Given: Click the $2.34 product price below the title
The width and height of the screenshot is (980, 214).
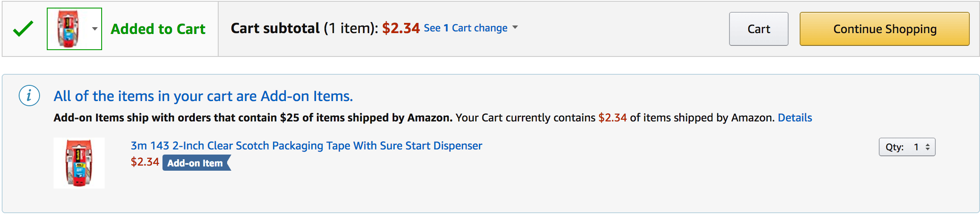Looking at the screenshot, I should click(145, 162).
